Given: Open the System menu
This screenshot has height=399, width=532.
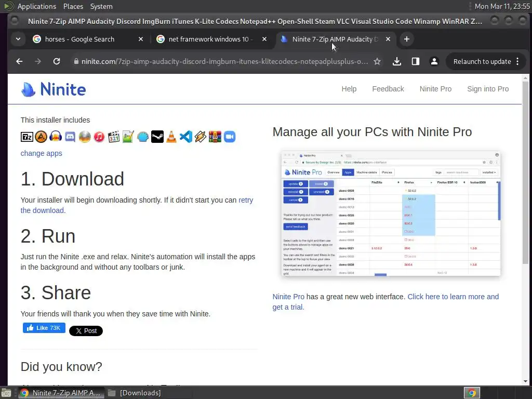Looking at the screenshot, I should (x=101, y=6).
